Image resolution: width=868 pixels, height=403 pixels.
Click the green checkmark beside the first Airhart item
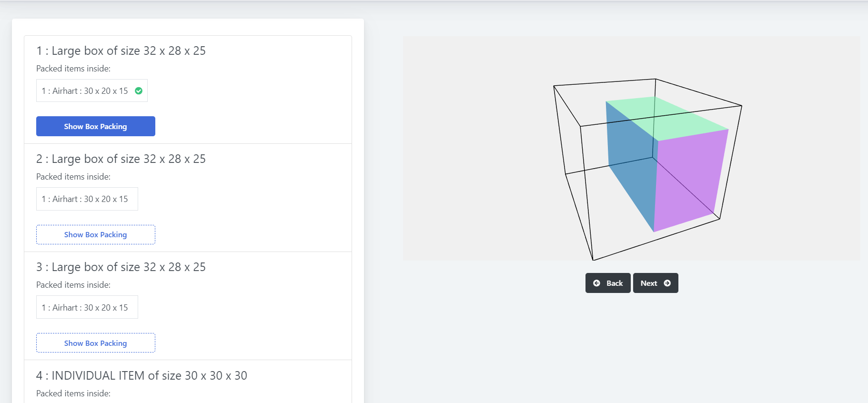[139, 91]
